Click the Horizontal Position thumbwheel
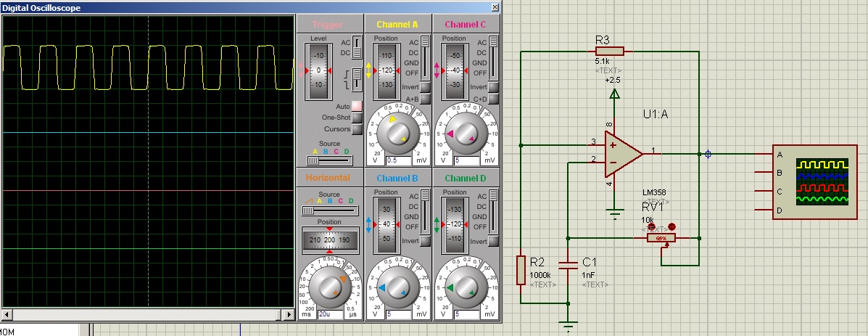Viewport: 868px width, 336px height. 330,239
